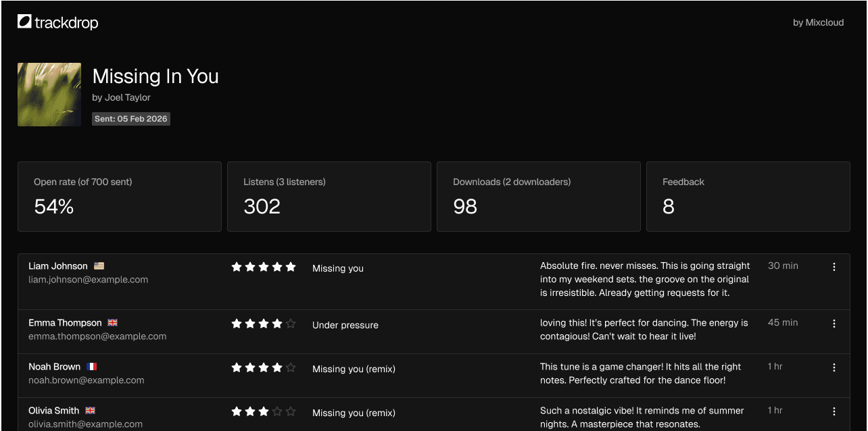Viewport: 868px width, 431px height.
Task: Click the UK flag next to Emma Thompson
Action: [113, 323]
